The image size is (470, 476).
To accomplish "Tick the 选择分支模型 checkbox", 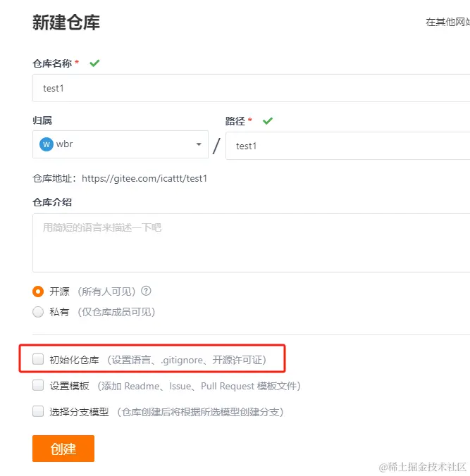I will (38, 411).
